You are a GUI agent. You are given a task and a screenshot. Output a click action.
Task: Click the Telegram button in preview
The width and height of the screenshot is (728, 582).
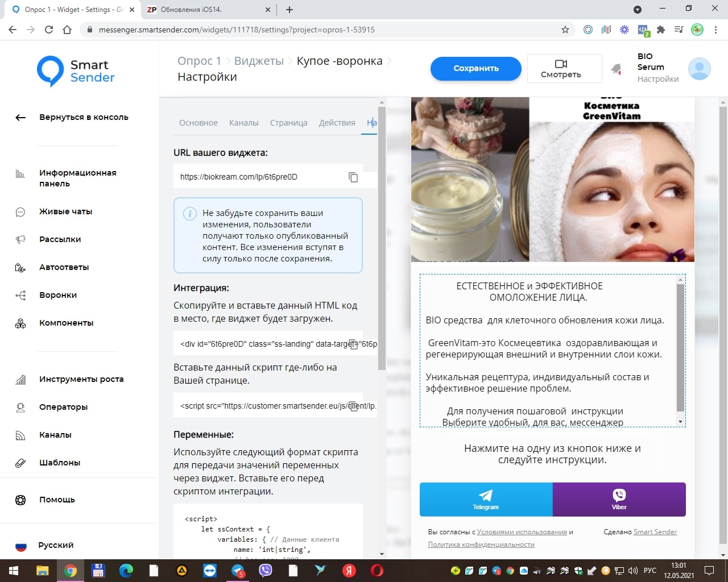tap(486, 500)
